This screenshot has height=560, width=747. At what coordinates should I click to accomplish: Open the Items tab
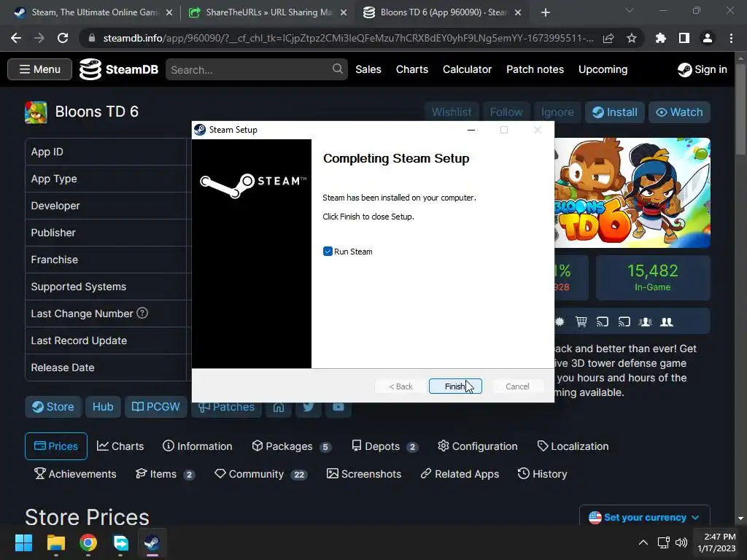[165, 474]
